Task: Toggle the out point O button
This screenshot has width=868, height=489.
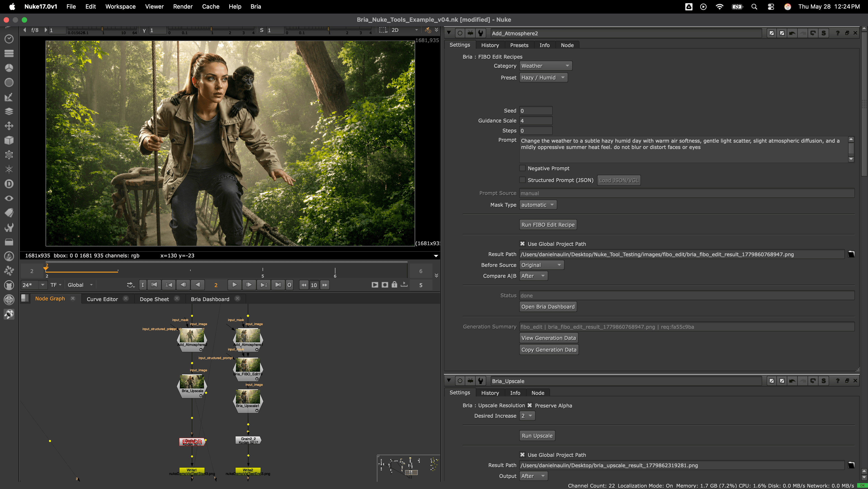Action: [289, 285]
